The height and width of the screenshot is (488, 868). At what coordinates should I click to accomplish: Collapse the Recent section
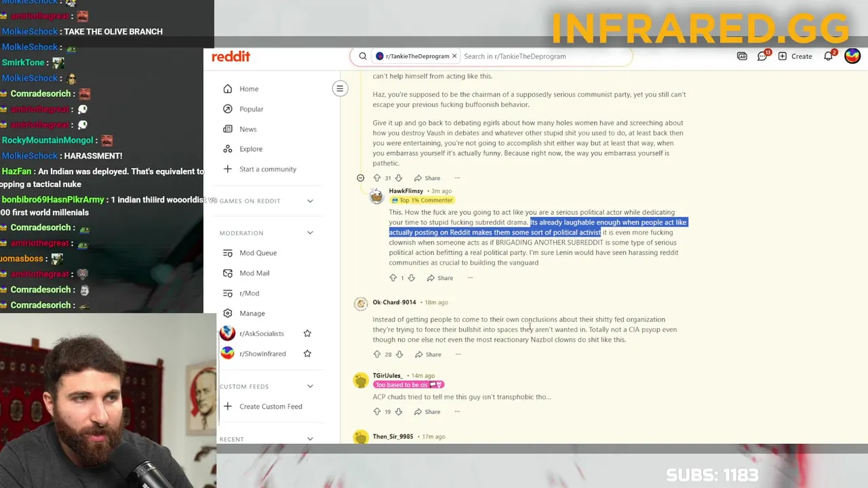pyautogui.click(x=310, y=439)
